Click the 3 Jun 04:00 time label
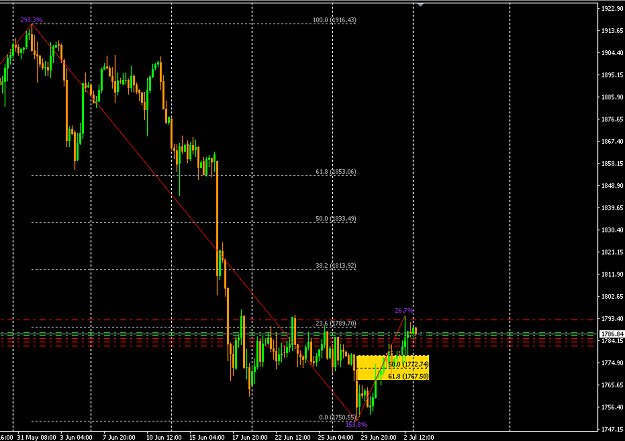The image size is (625, 441). pos(76,437)
